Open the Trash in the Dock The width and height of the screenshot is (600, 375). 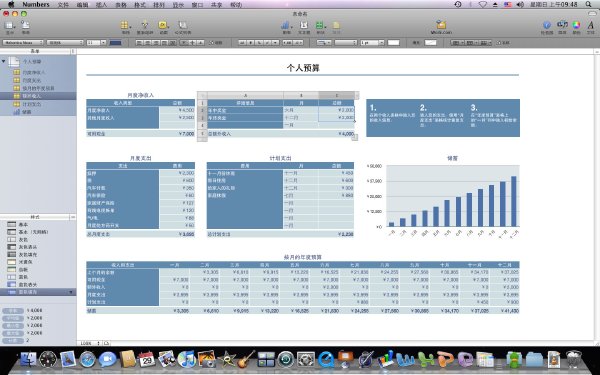[574, 359]
